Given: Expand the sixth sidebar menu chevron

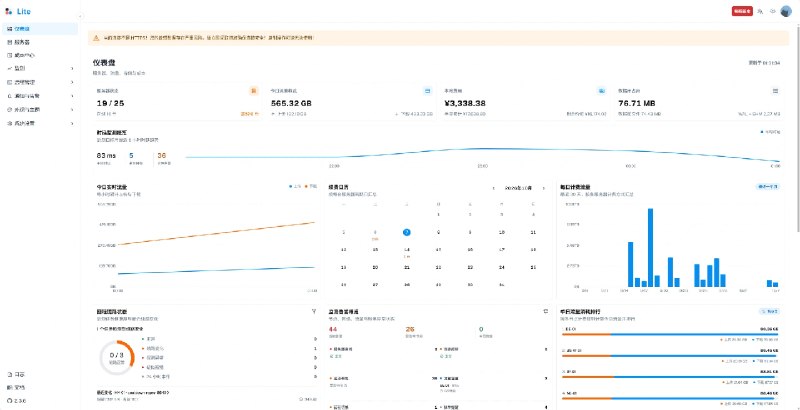Looking at the screenshot, I should (x=72, y=96).
